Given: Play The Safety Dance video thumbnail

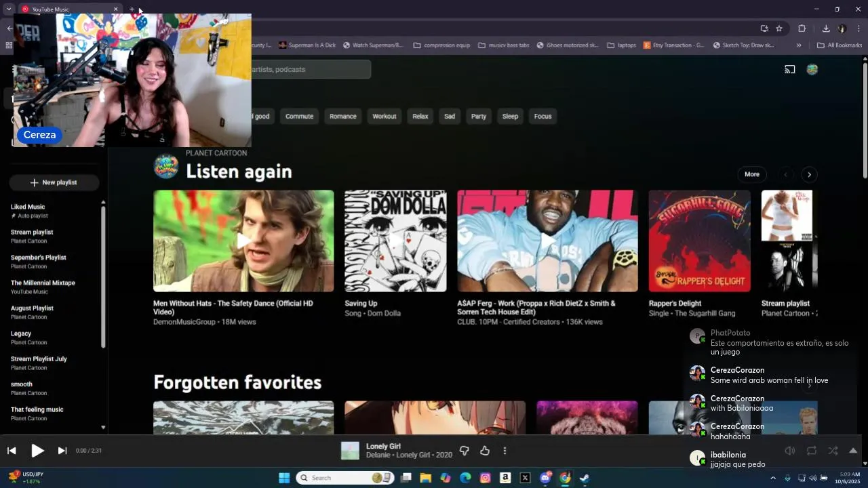Looking at the screenshot, I should coord(243,241).
